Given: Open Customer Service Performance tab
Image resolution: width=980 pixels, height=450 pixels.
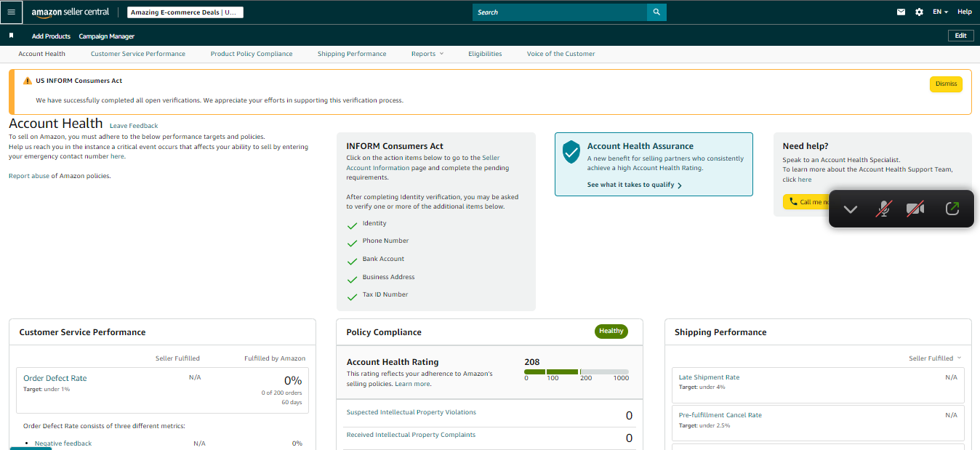Looking at the screenshot, I should 138,54.
